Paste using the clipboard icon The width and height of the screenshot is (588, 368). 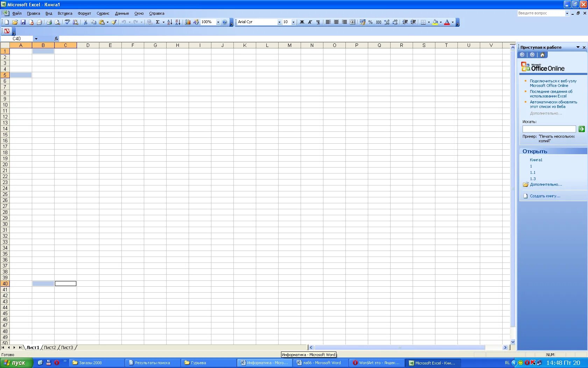102,22
